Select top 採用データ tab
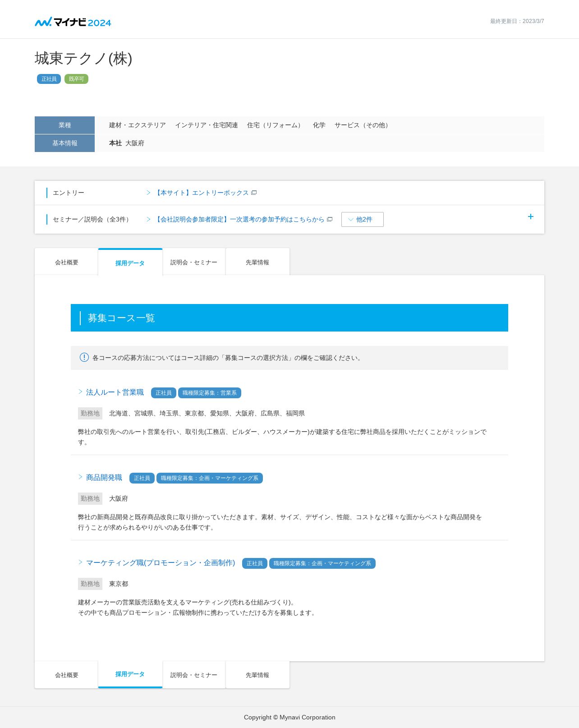579x728 pixels. coord(130,262)
